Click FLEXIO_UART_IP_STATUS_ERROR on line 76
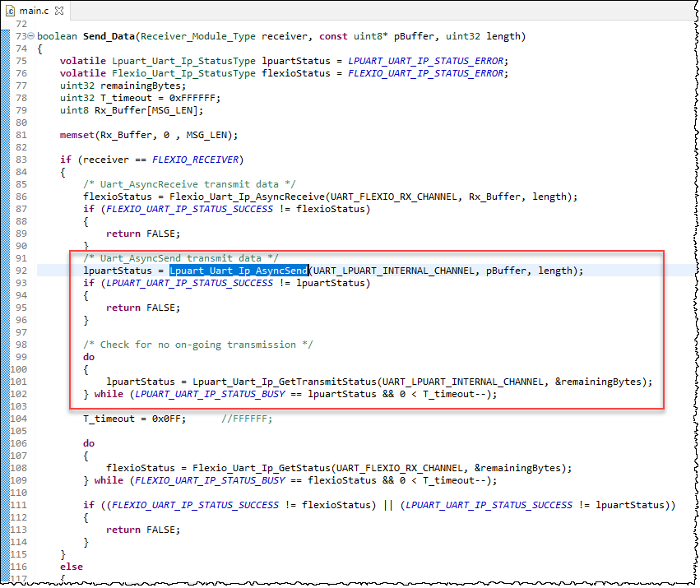Image resolution: width=700 pixels, height=588 pixels. pyautogui.click(x=425, y=73)
